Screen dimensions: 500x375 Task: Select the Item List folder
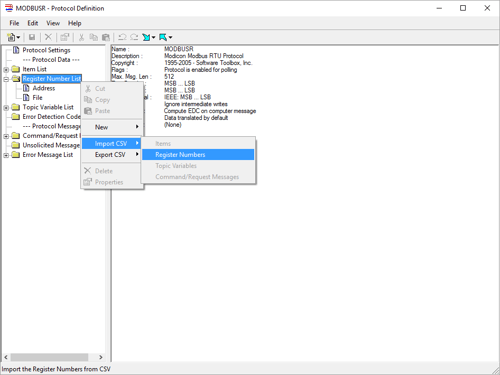coord(34,69)
